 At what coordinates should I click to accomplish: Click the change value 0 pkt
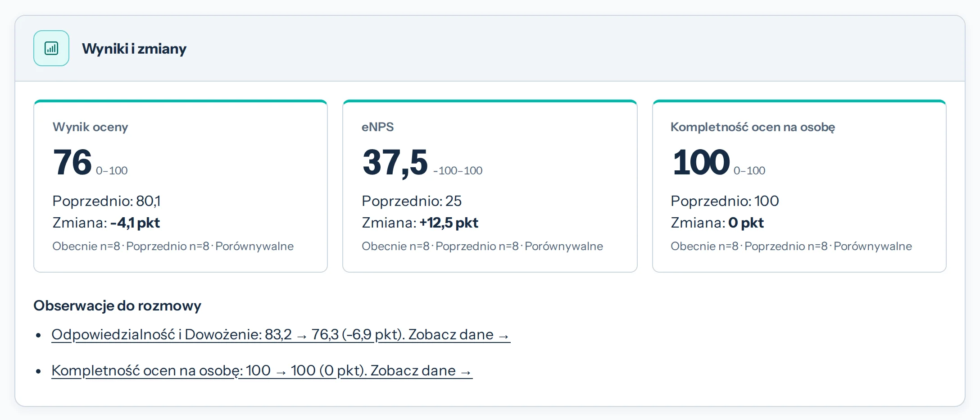(x=746, y=223)
